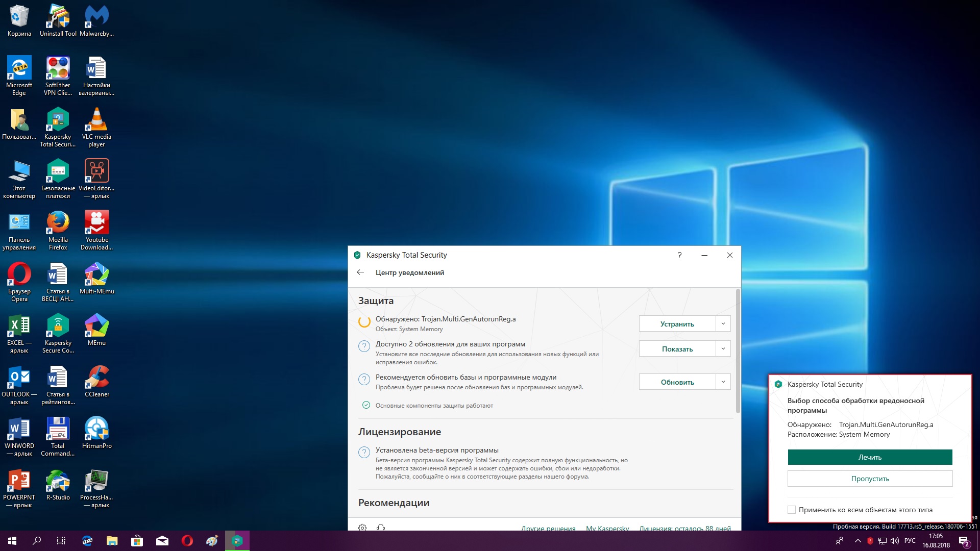The width and height of the screenshot is (980, 551).
Task: Open CCleaner desktop shortcut
Action: pyautogui.click(x=96, y=379)
